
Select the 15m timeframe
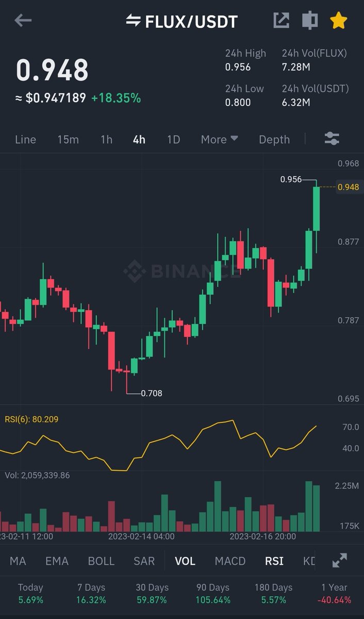click(x=68, y=139)
